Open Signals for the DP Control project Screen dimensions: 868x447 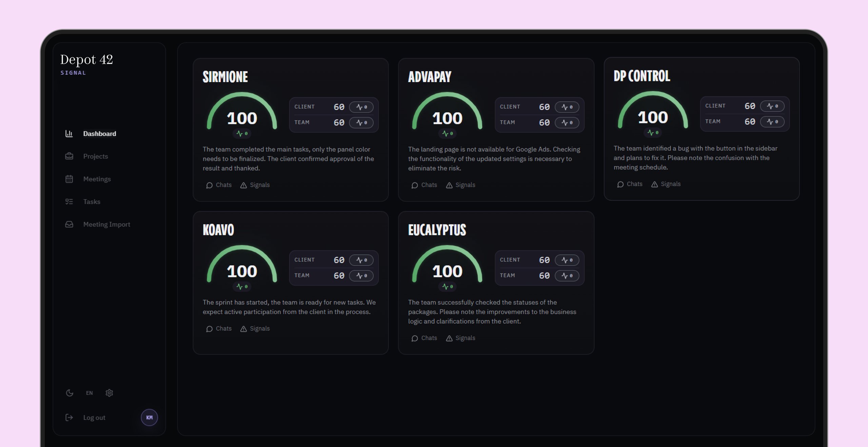point(666,184)
